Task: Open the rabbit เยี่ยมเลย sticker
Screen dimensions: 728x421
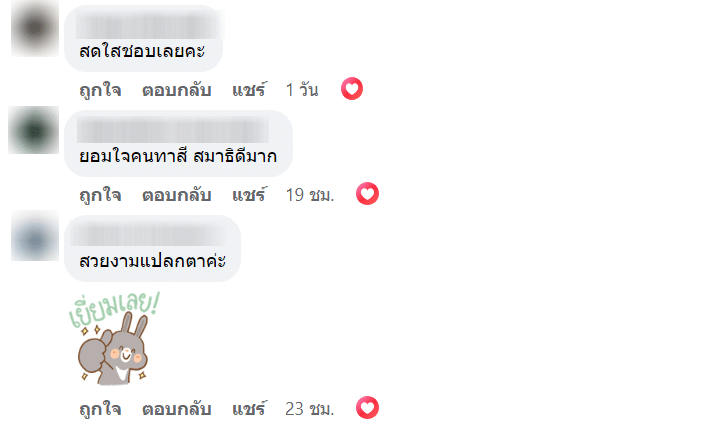Action: coord(115,338)
